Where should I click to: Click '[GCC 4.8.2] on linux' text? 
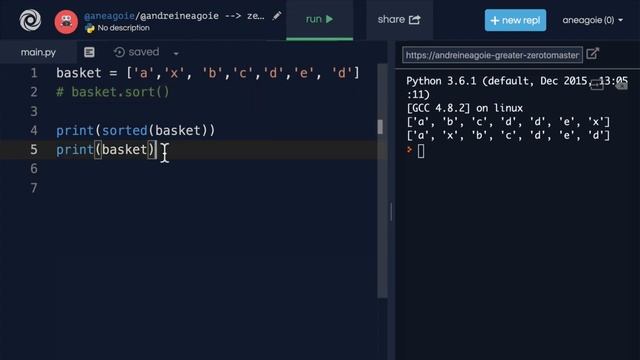point(464,108)
